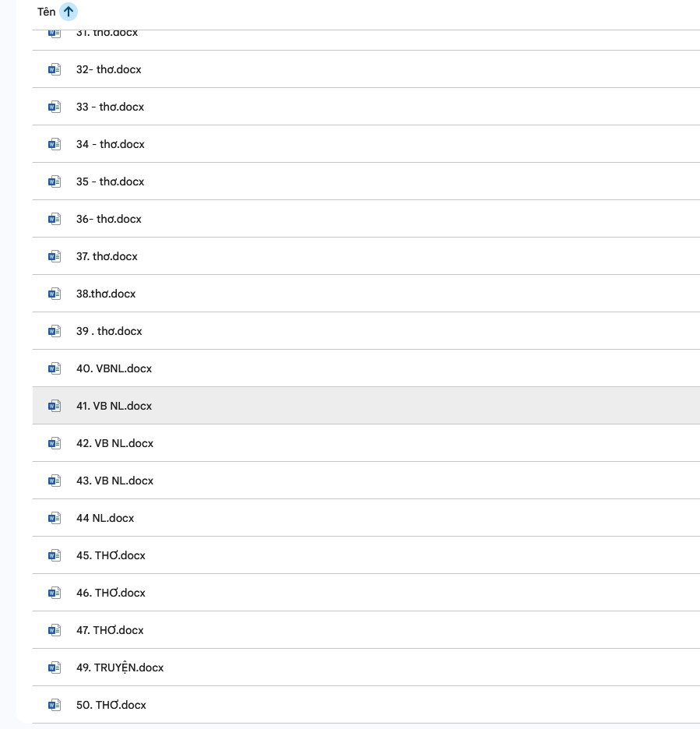Click the Word icon of 34 - thơ.docx
The height and width of the screenshot is (729, 700).
(55, 144)
